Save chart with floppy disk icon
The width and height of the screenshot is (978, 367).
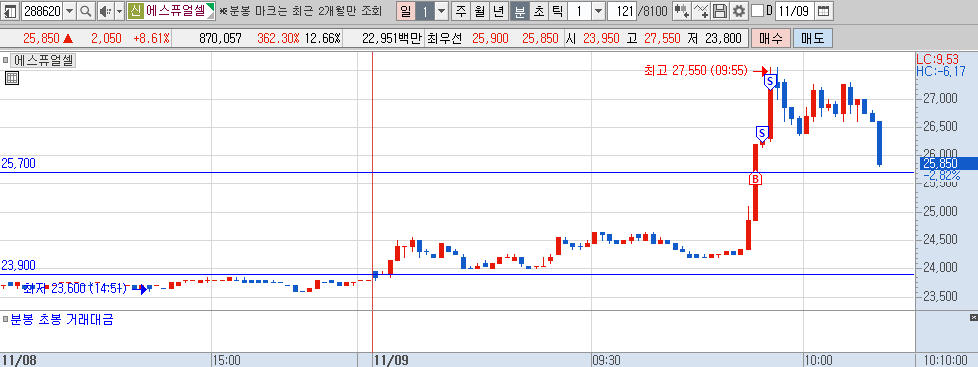coord(720,11)
